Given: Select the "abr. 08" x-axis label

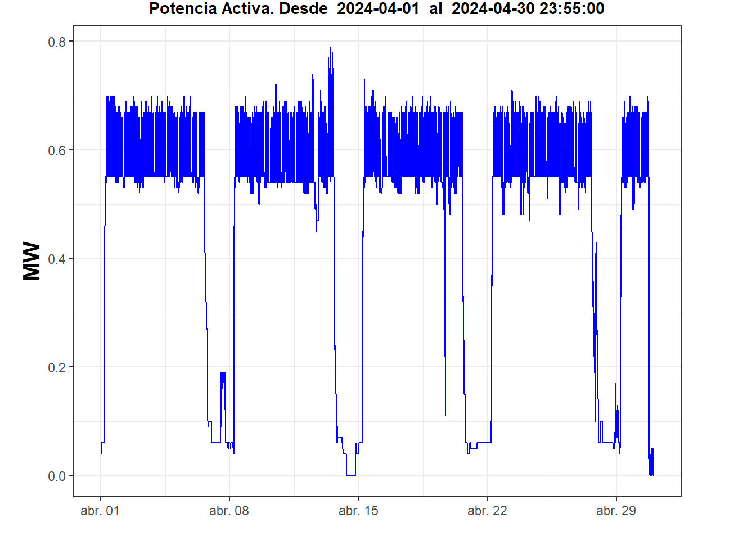Looking at the screenshot, I should pos(229,511).
